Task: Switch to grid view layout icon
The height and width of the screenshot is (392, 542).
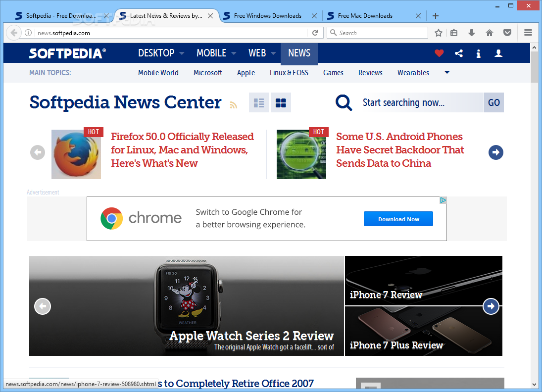Action: click(x=281, y=102)
